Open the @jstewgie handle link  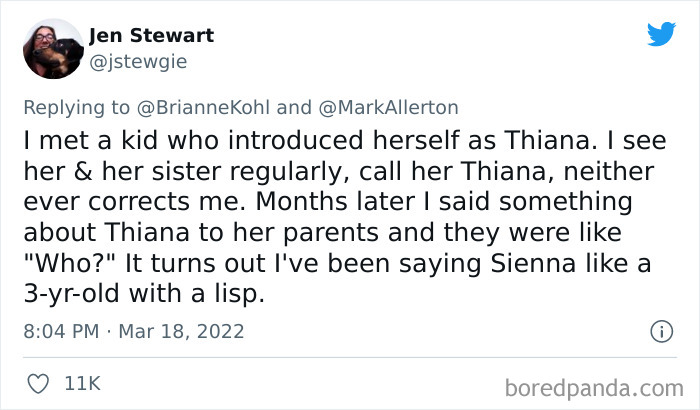[138, 61]
